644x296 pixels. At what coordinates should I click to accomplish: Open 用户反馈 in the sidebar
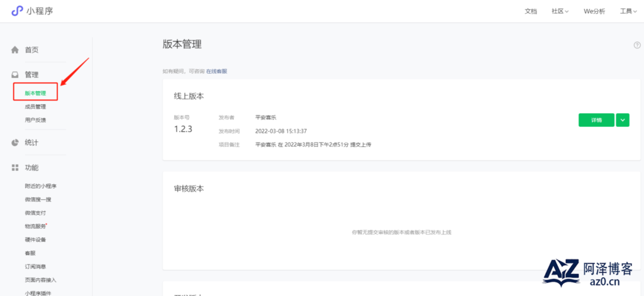coord(35,120)
